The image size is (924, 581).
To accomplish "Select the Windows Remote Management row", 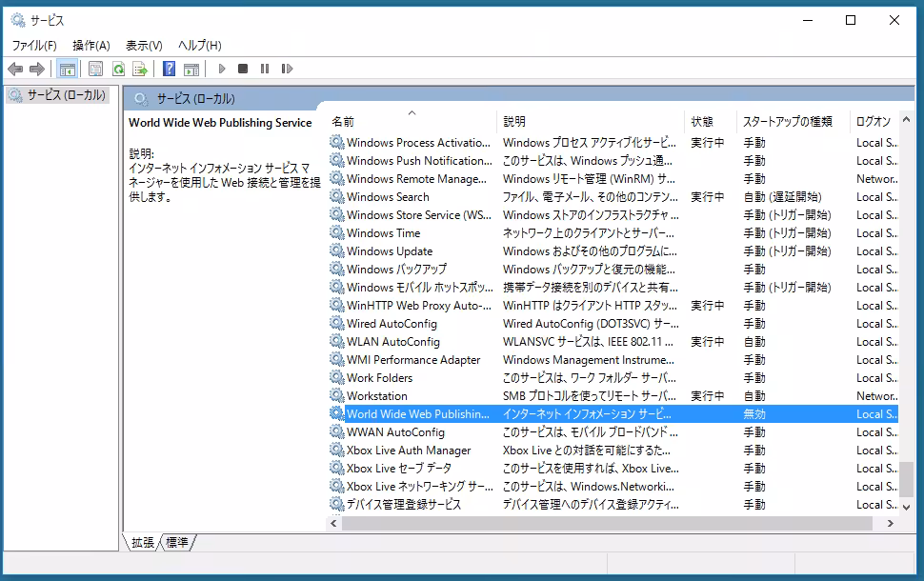I will point(613,178).
